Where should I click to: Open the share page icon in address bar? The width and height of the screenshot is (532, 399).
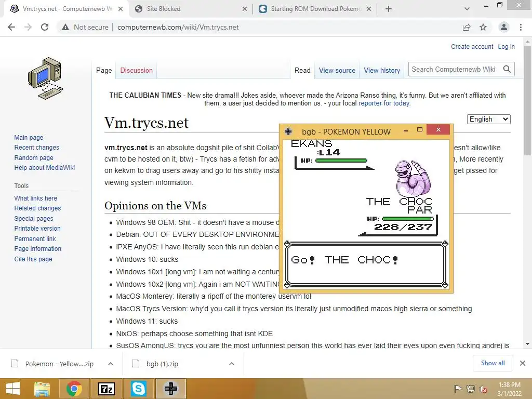coord(467,27)
